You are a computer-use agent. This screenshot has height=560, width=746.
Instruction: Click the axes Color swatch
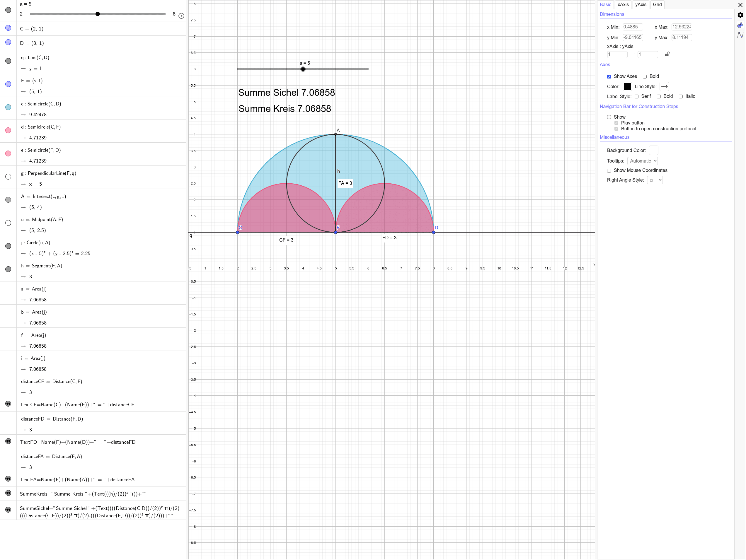click(627, 86)
